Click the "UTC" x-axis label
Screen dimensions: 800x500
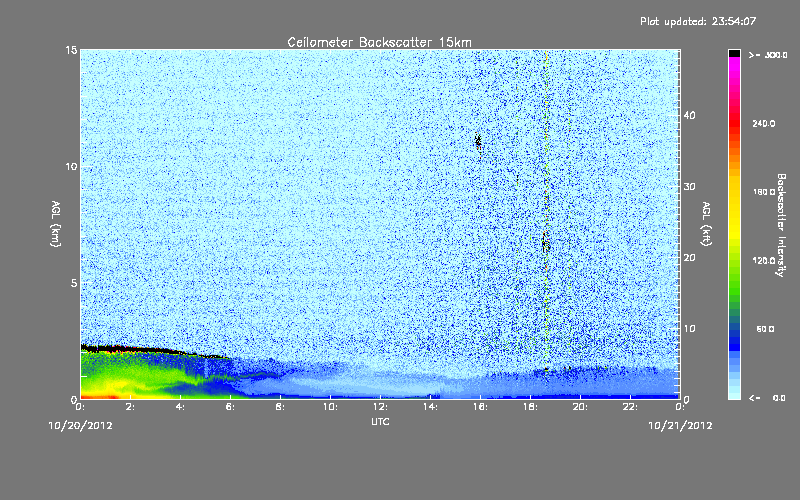click(380, 421)
